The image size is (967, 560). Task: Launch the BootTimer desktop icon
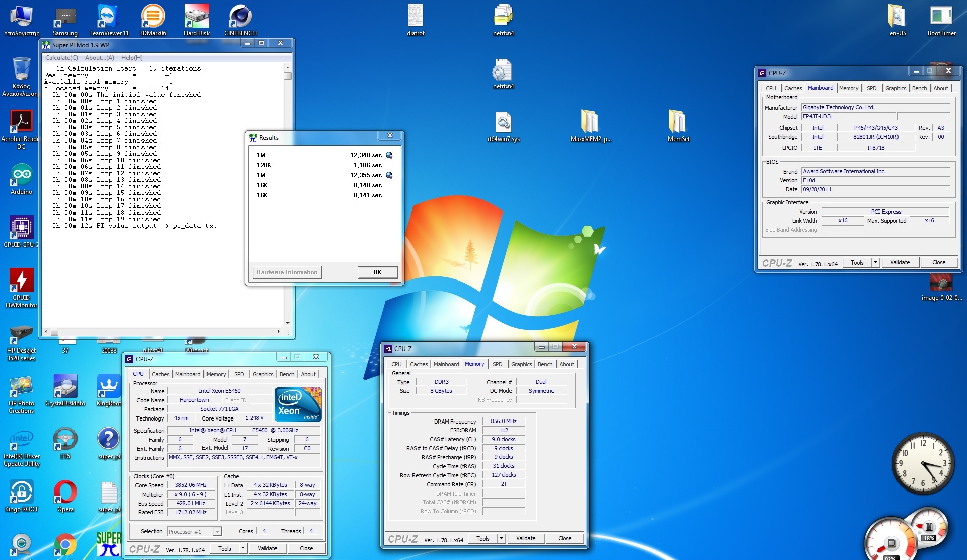tap(941, 20)
